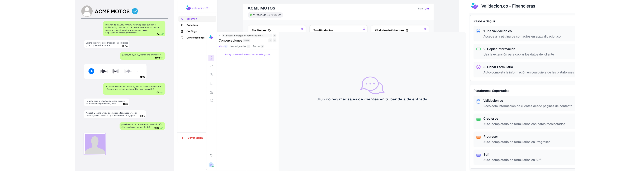Select the Messenger channel icon in the rail
Viewport: 644px width, 171px height.
[211, 75]
